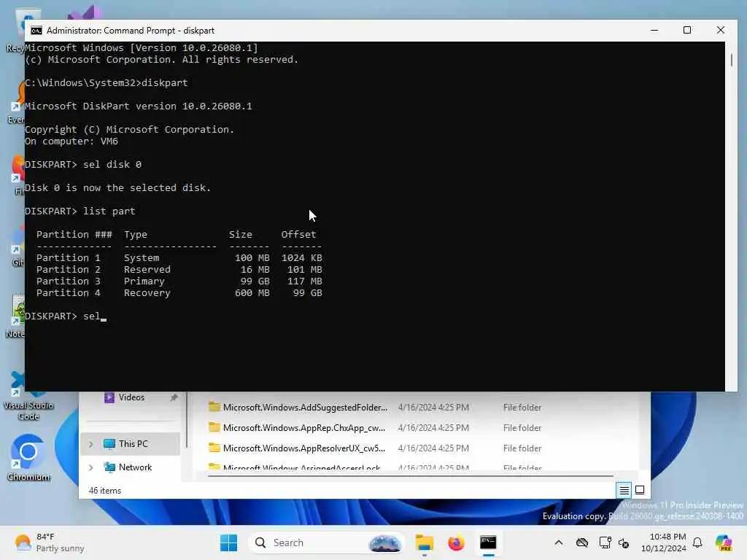747x560 pixels.
Task: Click the Partition 3 Primary row
Action: (179, 281)
